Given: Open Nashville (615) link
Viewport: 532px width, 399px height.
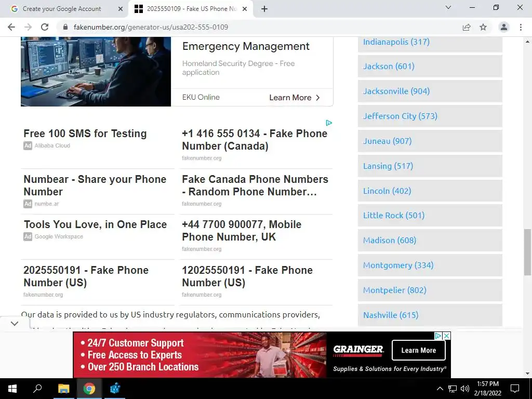Looking at the screenshot, I should click(x=391, y=315).
